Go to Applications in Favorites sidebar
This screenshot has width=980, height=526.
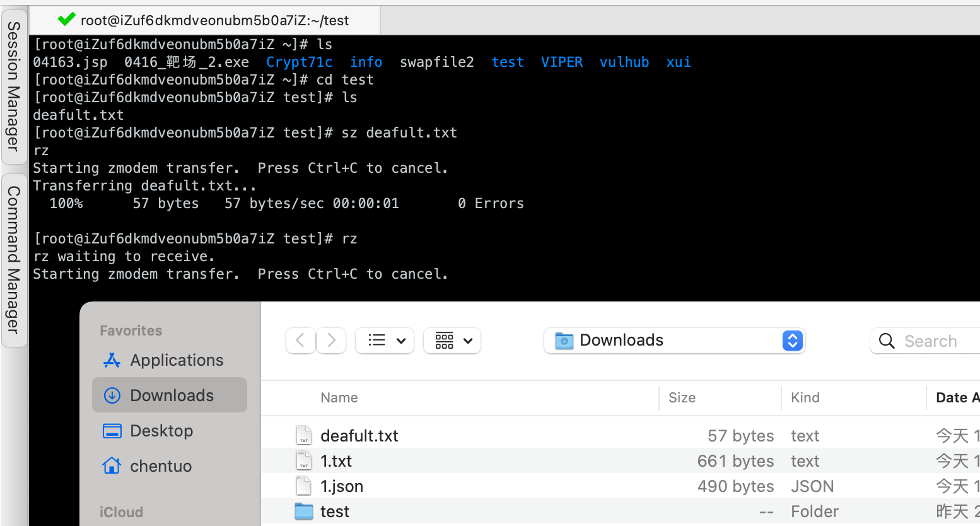(x=176, y=360)
